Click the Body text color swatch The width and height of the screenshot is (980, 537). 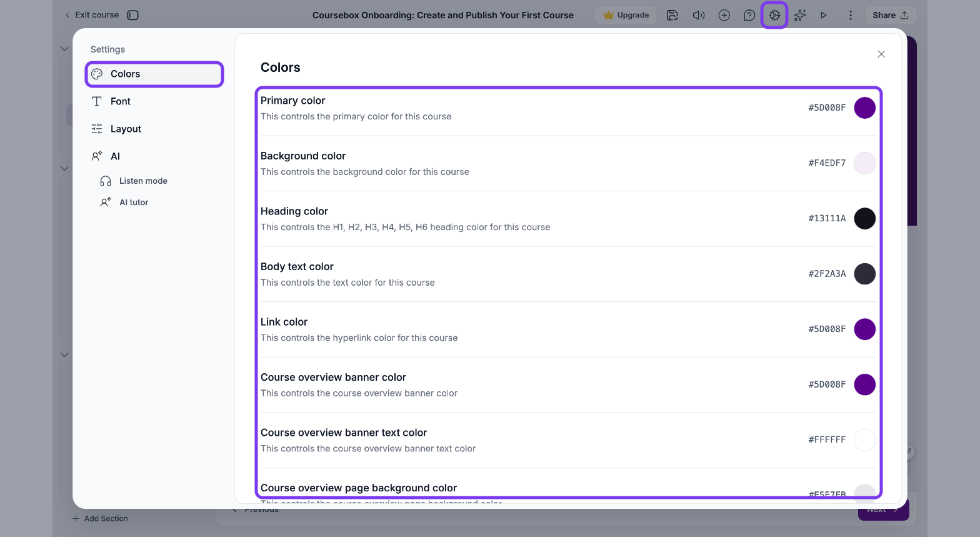pos(865,274)
